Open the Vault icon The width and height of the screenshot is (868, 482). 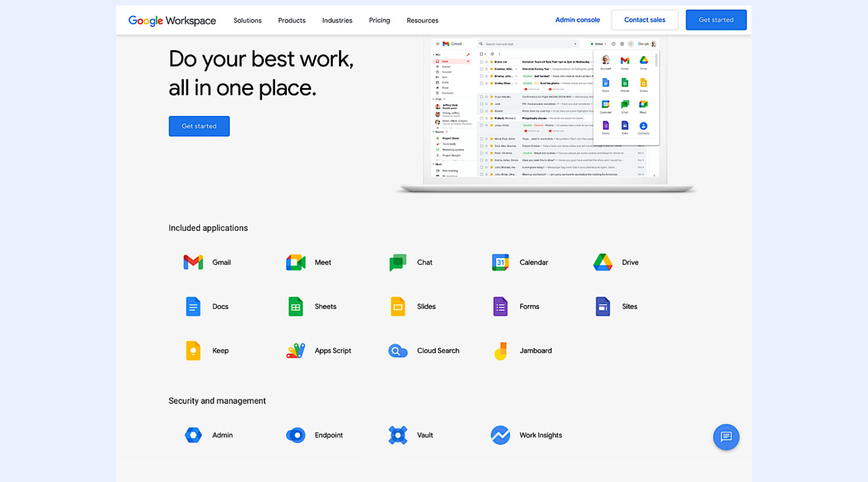tap(398, 435)
